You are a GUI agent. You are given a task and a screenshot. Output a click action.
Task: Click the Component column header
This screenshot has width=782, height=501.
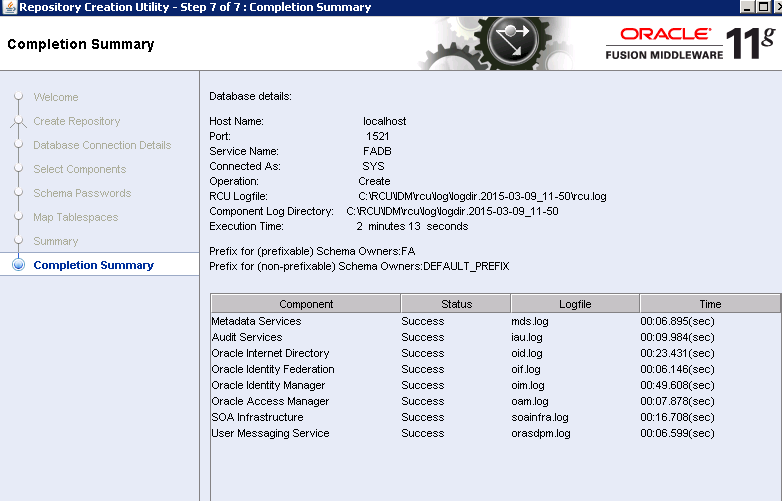point(306,304)
